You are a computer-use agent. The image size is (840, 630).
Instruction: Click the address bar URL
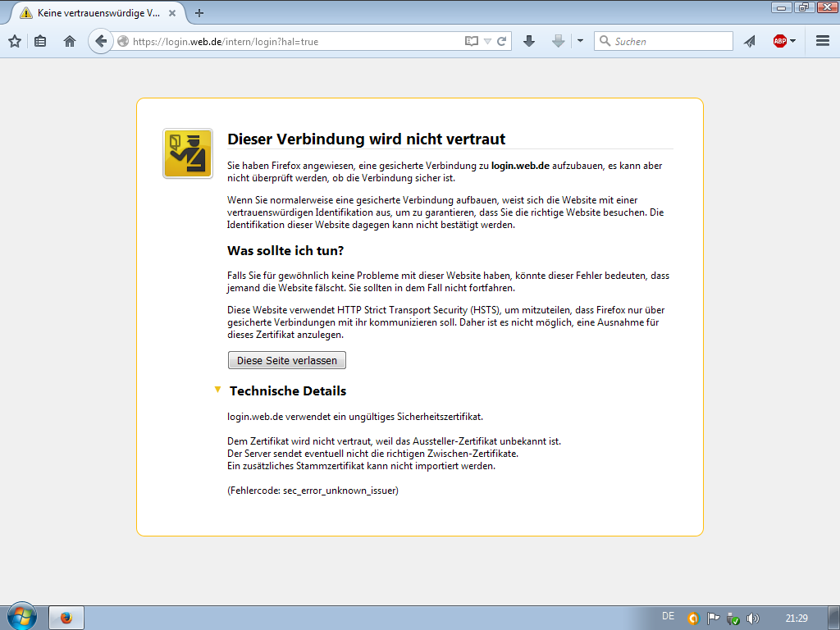(226, 42)
